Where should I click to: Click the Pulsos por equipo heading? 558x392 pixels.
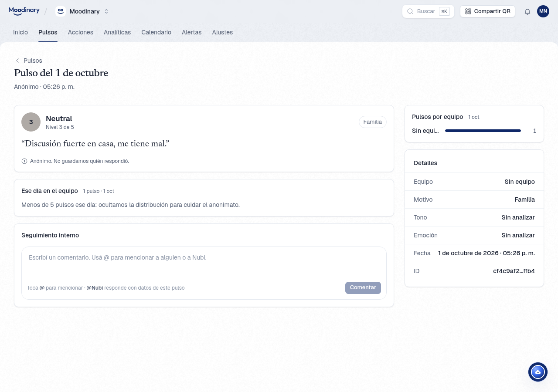pos(437,117)
